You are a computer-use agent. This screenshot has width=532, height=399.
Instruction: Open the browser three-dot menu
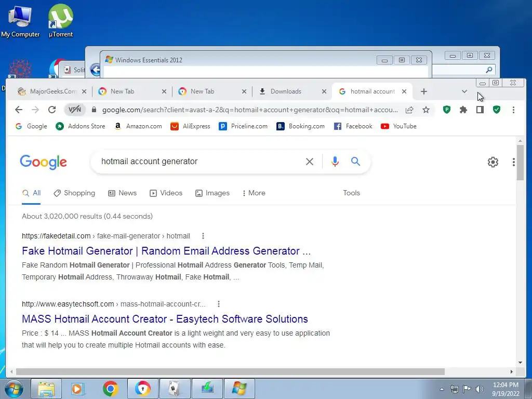[x=513, y=110]
